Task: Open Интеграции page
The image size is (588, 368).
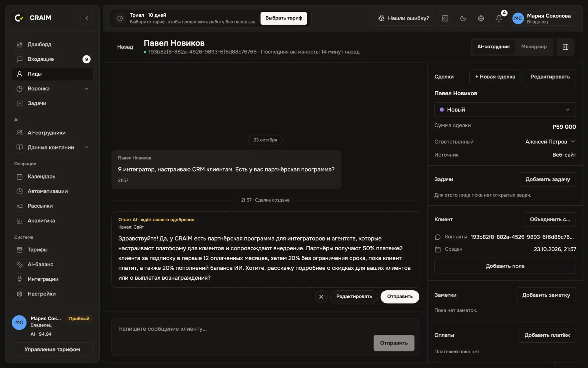Action: pyautogui.click(x=52, y=279)
